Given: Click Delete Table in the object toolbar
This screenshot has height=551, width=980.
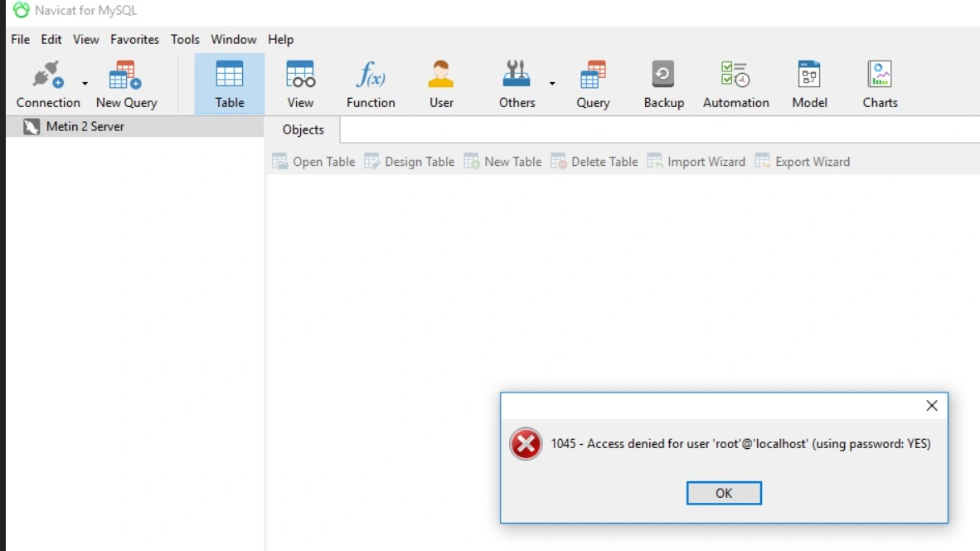Looking at the screenshot, I should click(594, 162).
